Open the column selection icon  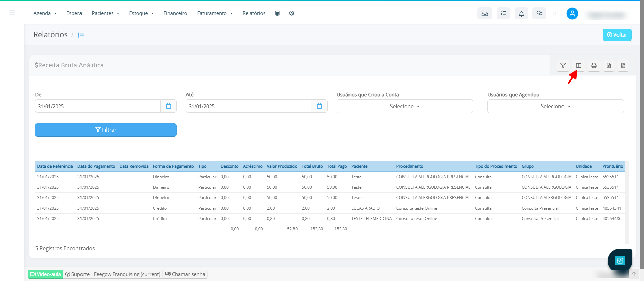click(579, 65)
